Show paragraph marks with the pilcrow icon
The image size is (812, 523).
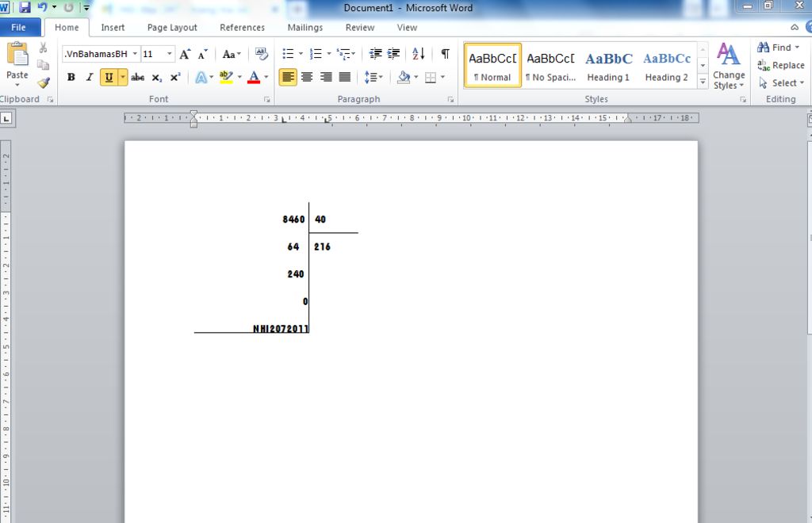(x=445, y=53)
